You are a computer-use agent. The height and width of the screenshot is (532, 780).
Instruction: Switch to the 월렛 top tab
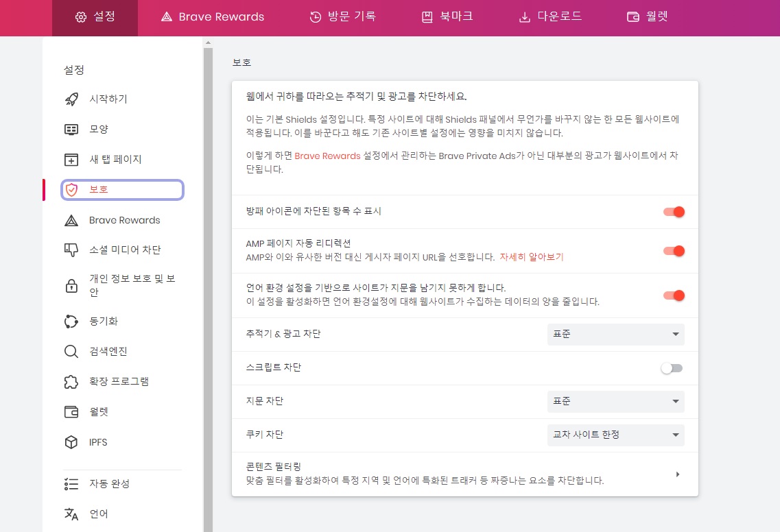(647, 17)
